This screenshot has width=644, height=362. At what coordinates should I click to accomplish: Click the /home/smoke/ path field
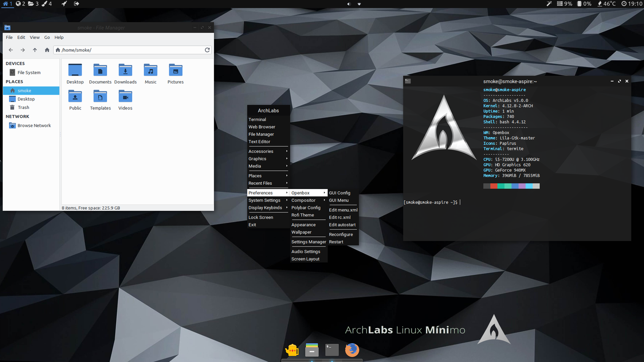[x=132, y=50]
